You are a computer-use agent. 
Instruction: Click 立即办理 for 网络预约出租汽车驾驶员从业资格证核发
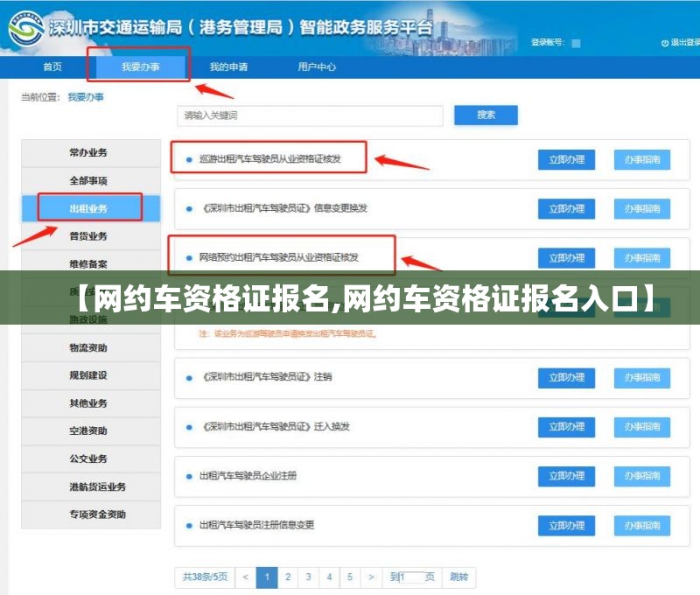(566, 258)
